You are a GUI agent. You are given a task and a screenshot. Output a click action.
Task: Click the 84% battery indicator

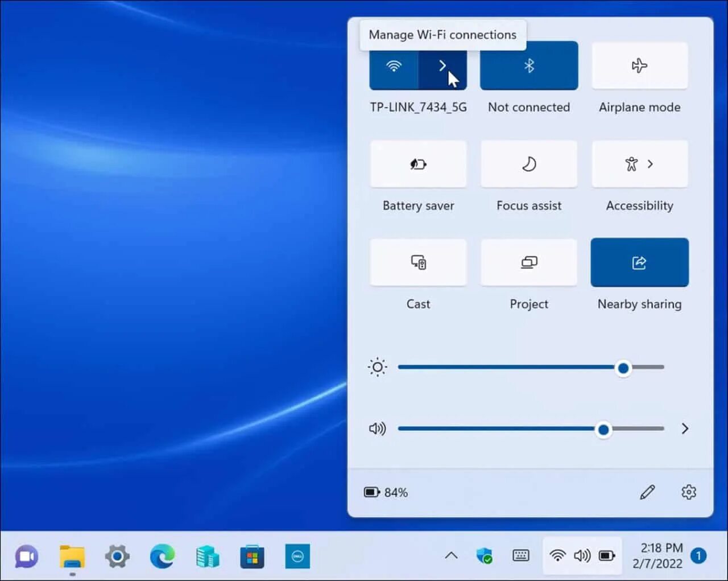[x=386, y=492]
